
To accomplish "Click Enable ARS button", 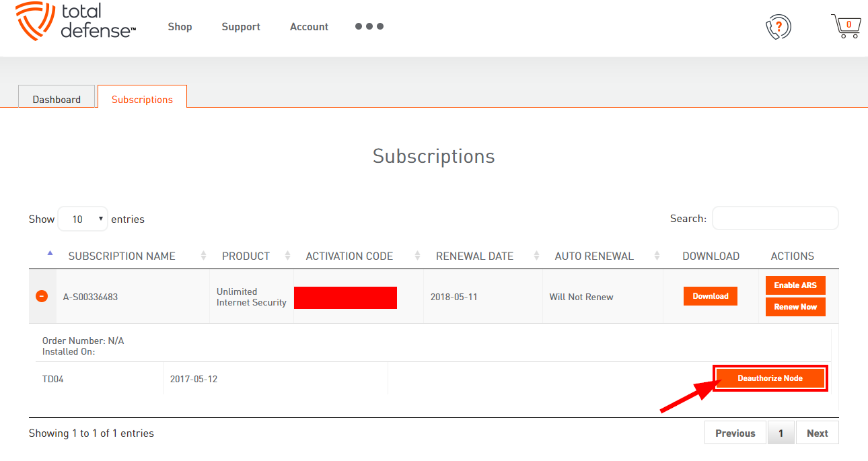I will coord(795,285).
